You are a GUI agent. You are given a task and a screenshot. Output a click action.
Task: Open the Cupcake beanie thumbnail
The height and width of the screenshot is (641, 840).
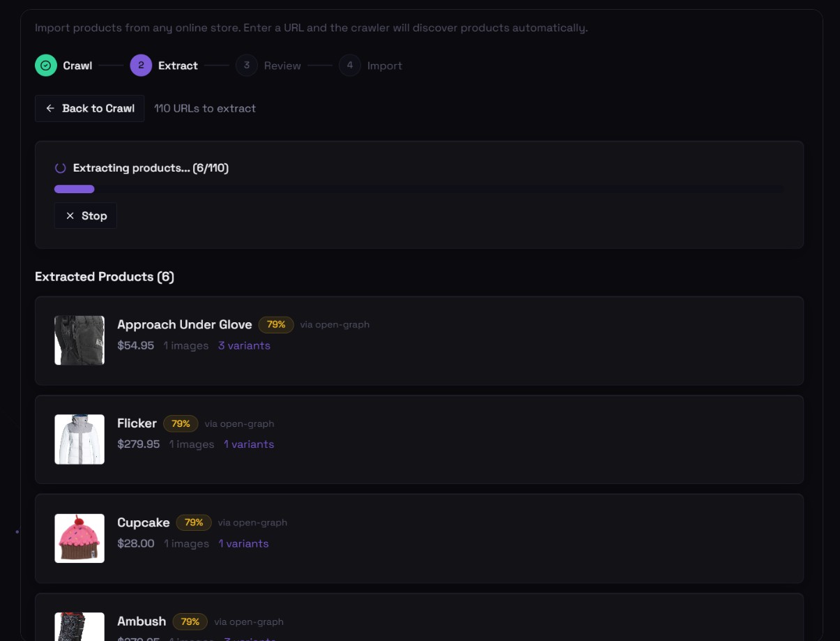point(79,538)
